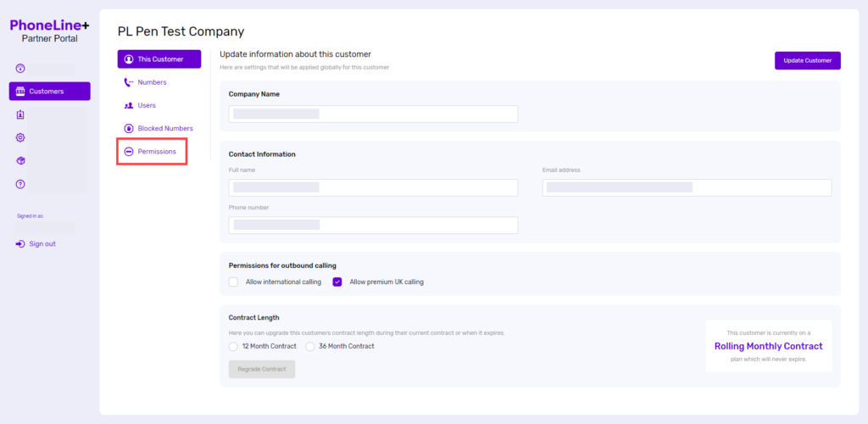Click the Company Name input field
This screenshot has width=868, height=424.
[x=373, y=114]
